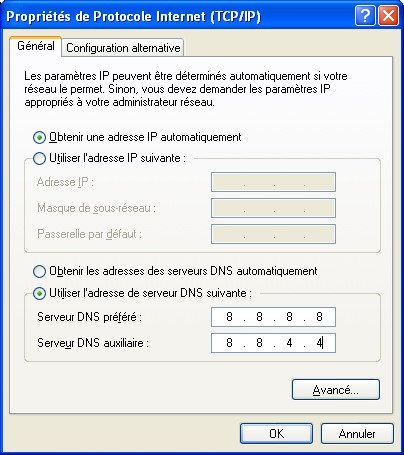Viewport: 404px width, 455px height.
Task: Click the disabled Adresse IP field
Action: tap(273, 182)
